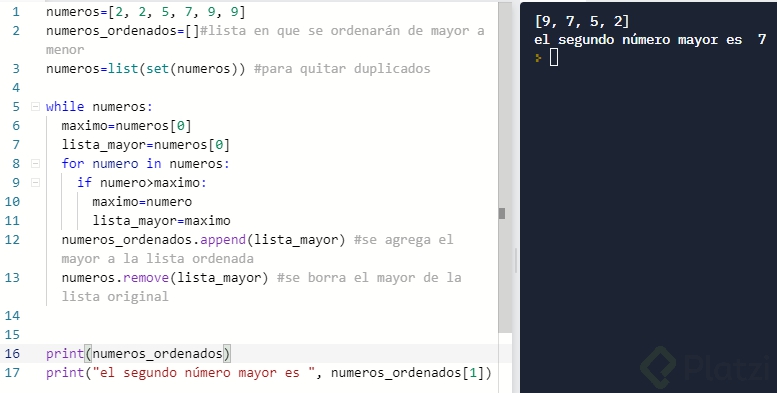The image size is (777, 393).
Task: Select line number 12 in gutter
Action: pyautogui.click(x=12, y=239)
